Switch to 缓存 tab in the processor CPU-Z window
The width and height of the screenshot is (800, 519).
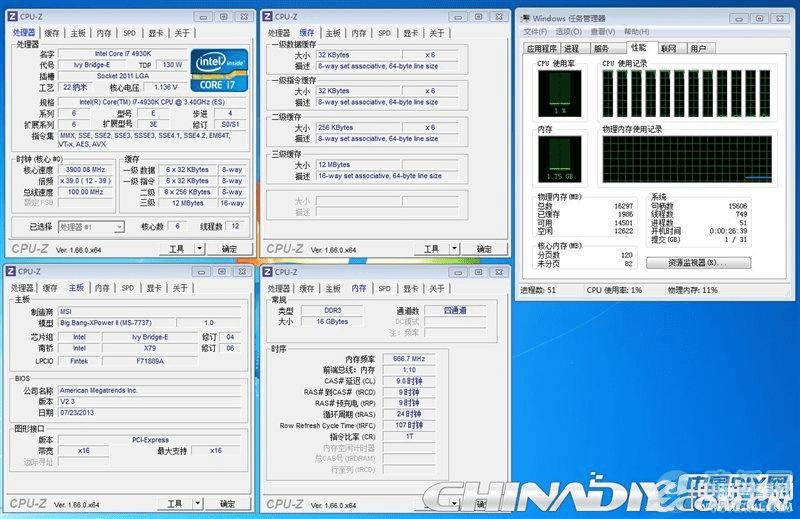[x=52, y=33]
